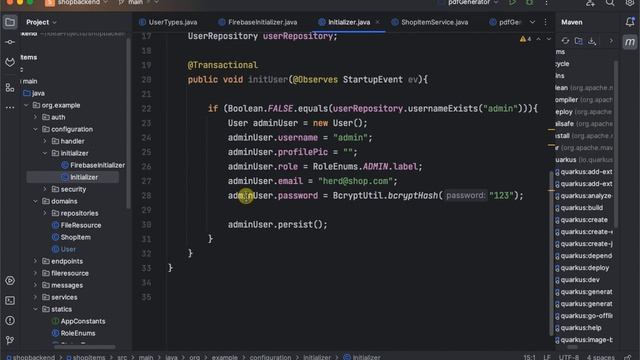Open the pdfGenerator run configuration dropdown
Image resolution: width=640 pixels, height=360 pixels.
(473, 2)
